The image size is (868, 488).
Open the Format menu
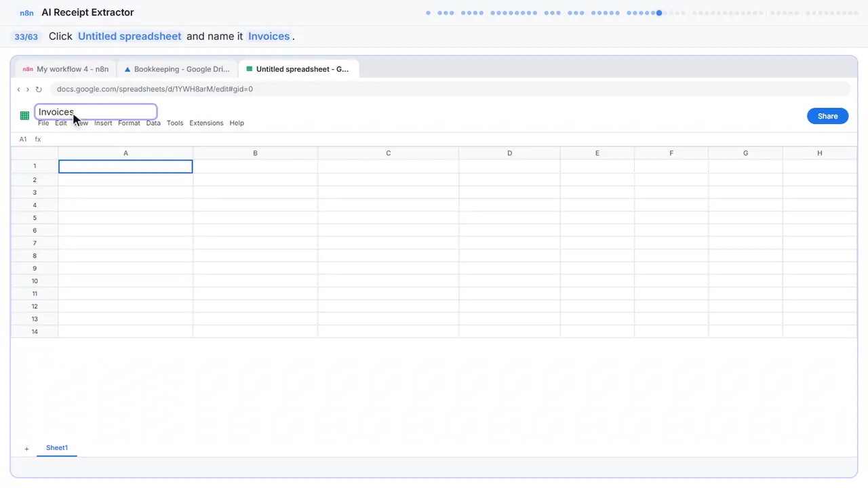129,123
